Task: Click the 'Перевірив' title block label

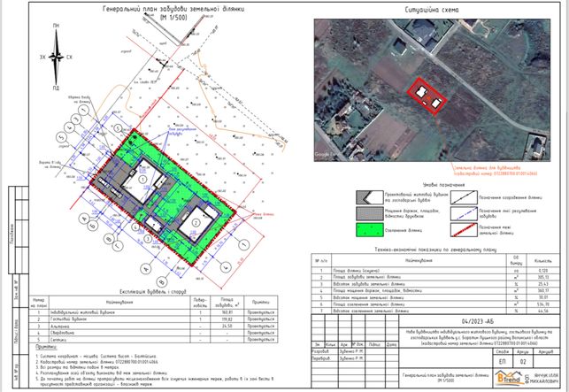Action: click(x=322, y=358)
